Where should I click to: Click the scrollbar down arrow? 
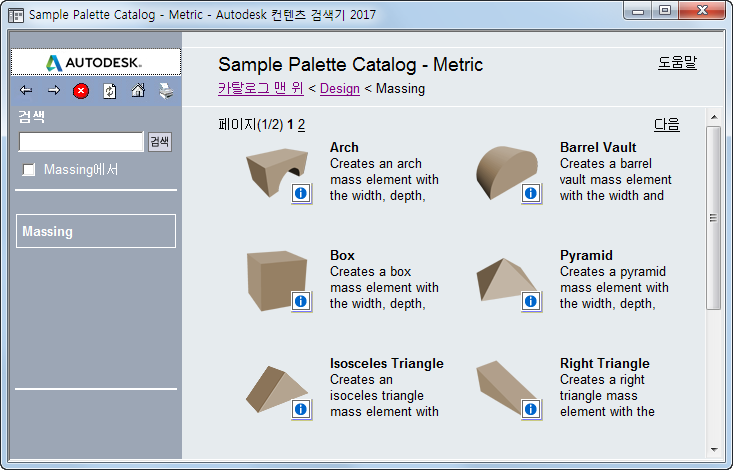coord(713,450)
